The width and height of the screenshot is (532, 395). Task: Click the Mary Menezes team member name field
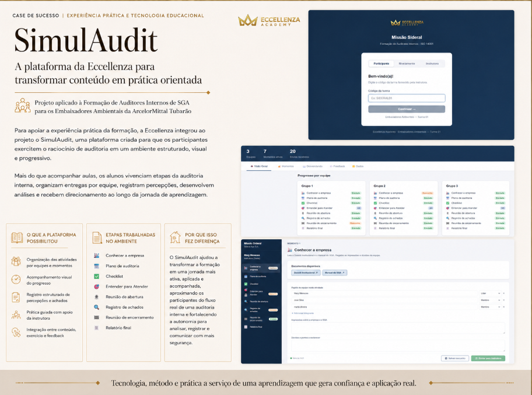[x=385, y=293]
